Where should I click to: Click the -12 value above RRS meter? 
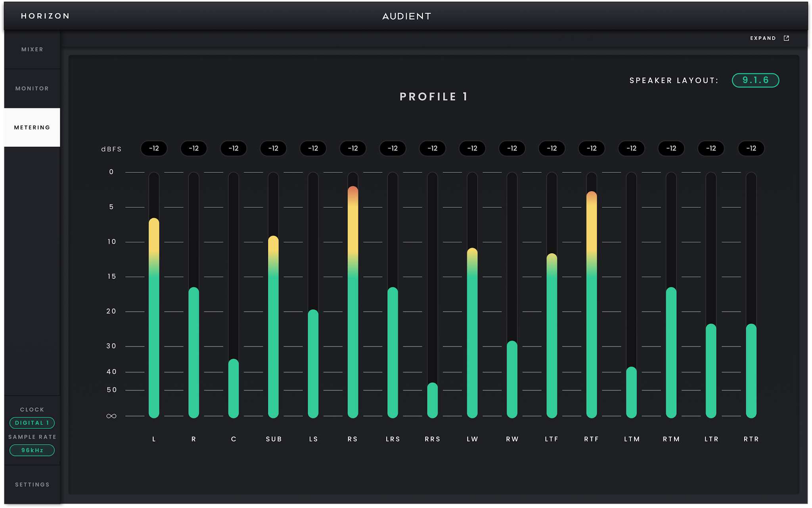[433, 148]
